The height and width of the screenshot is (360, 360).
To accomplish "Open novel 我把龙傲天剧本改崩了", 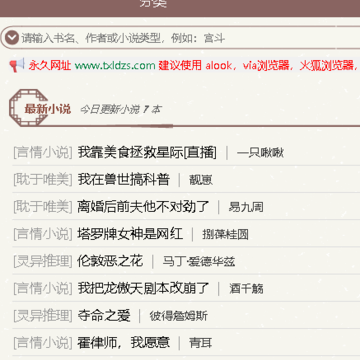I will pos(143,288).
